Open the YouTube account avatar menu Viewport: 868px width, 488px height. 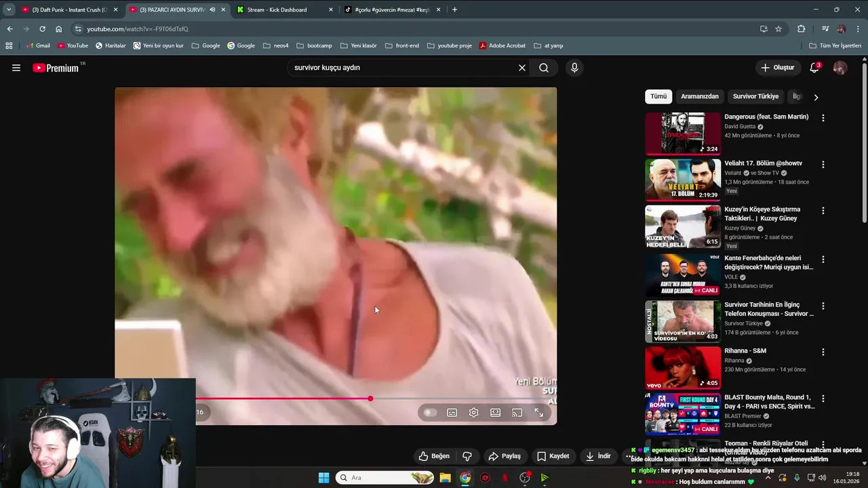[840, 68]
